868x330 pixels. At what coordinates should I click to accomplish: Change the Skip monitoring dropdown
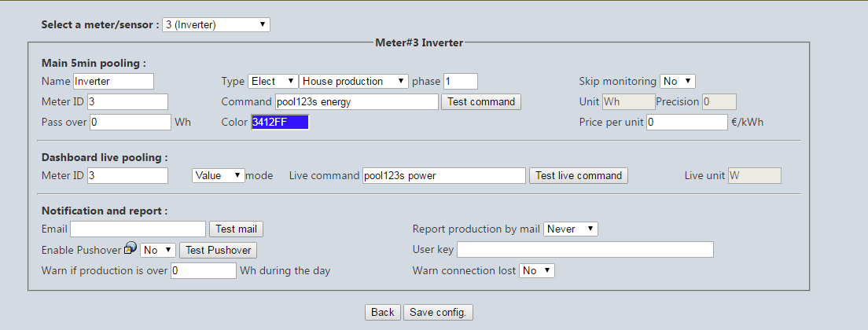678,81
